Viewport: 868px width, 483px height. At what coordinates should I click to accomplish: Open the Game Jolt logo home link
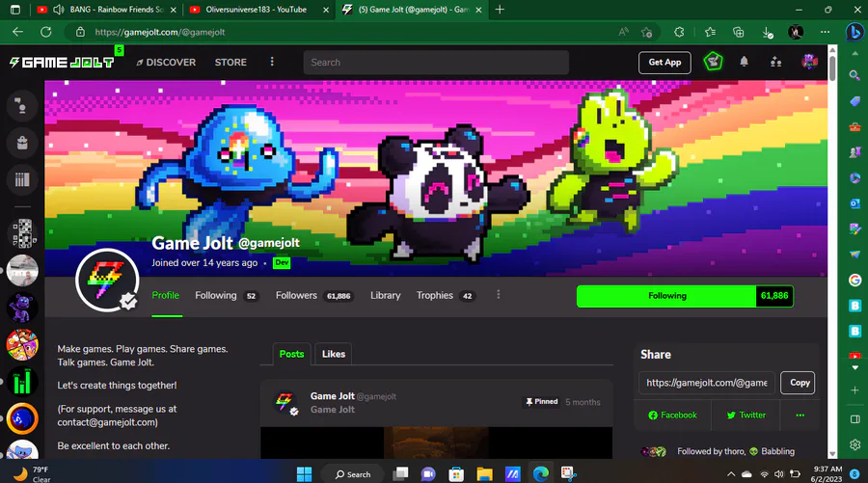tap(62, 62)
